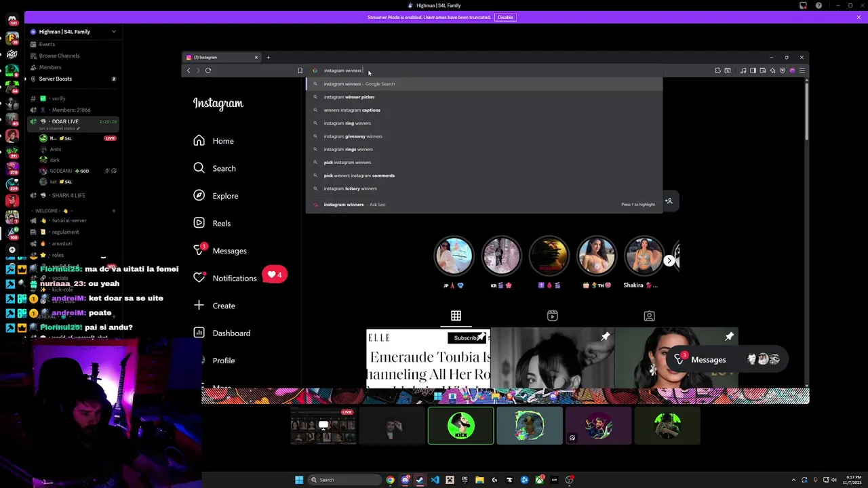Image resolution: width=868 pixels, height=488 pixels.
Task: Select the Kick logo stream tile
Action: [460, 426]
